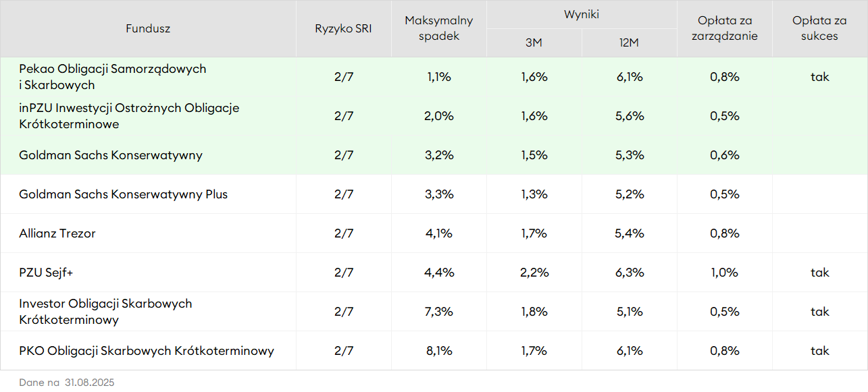Click PZU Sejf+ 12M result of 6,3%
The image size is (868, 392).
629,273
